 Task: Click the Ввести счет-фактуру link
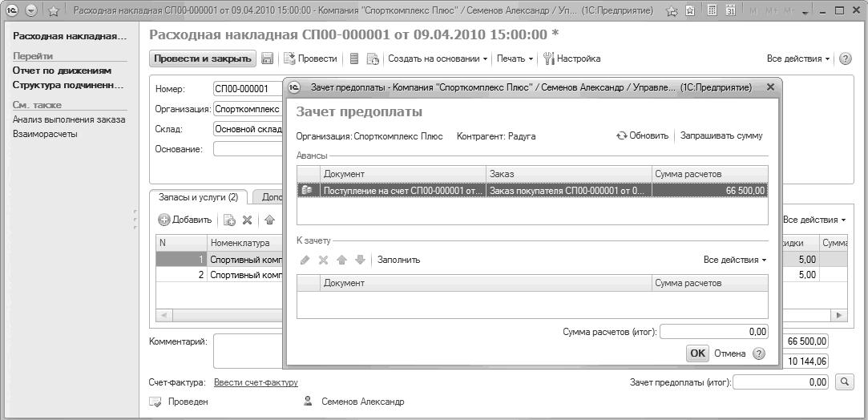coord(256,382)
